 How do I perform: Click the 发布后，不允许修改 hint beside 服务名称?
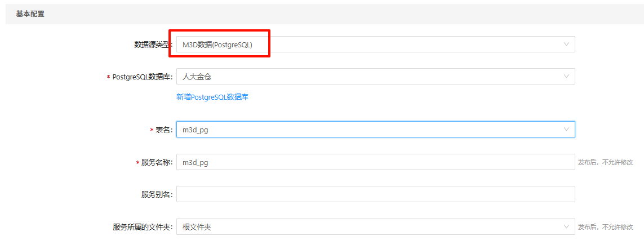pos(609,162)
